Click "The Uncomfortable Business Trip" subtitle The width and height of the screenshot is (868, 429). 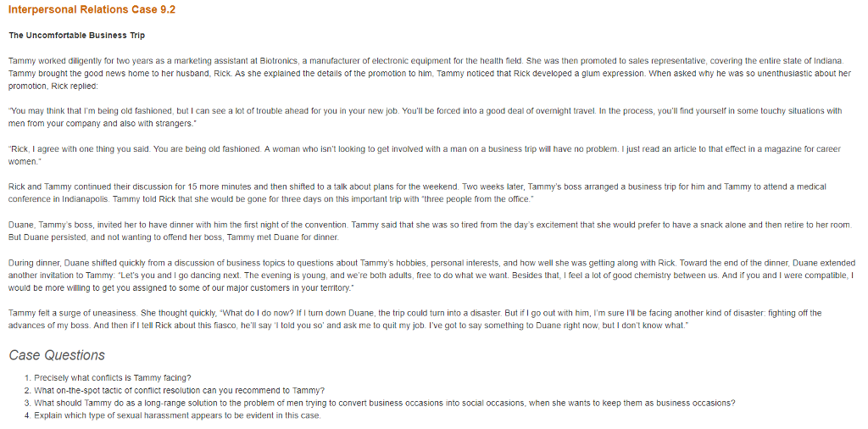pyautogui.click(x=76, y=36)
